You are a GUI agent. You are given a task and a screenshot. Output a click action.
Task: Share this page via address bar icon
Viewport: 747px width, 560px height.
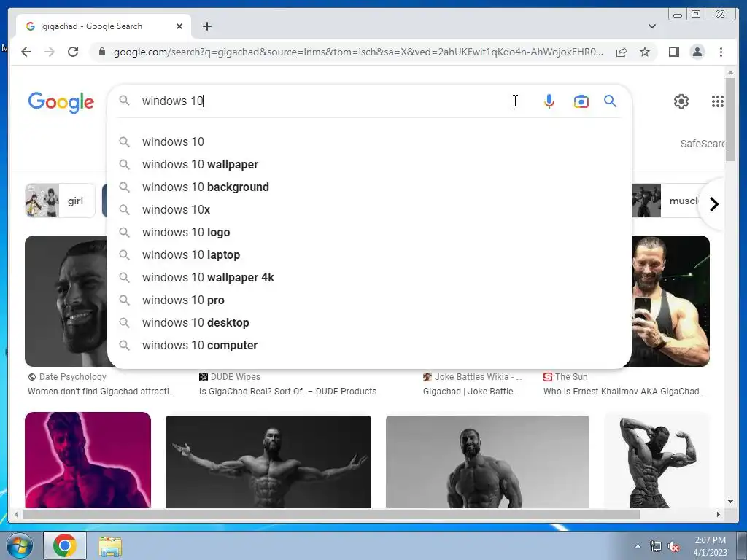[x=622, y=52]
